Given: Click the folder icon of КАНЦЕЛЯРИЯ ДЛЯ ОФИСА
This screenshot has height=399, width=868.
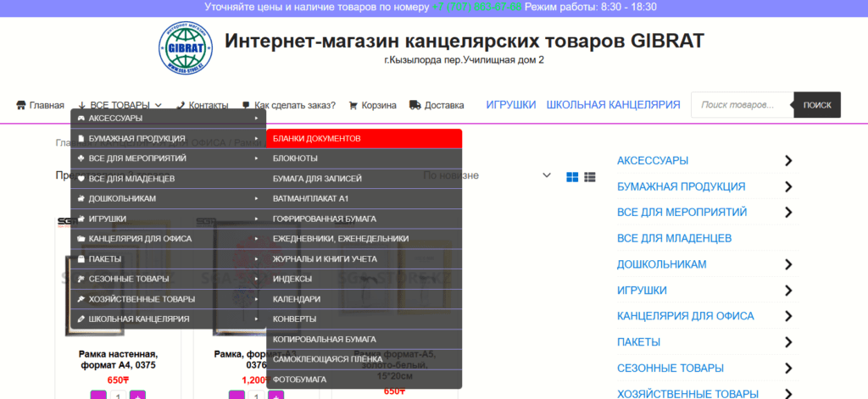Looking at the screenshot, I should pyautogui.click(x=81, y=239).
